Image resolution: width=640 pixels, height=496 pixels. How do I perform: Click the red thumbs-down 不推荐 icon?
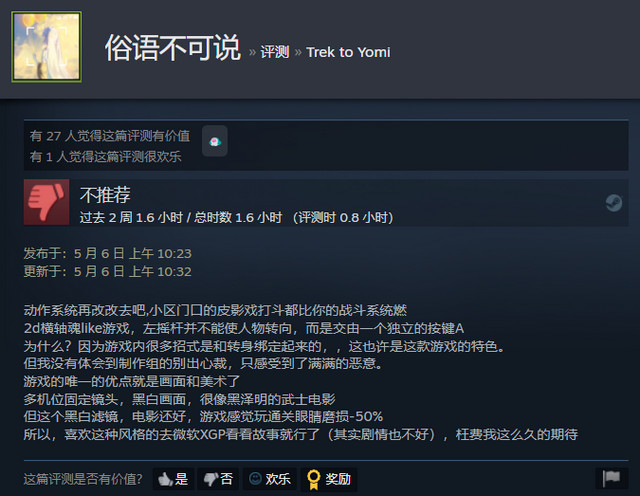(x=47, y=202)
